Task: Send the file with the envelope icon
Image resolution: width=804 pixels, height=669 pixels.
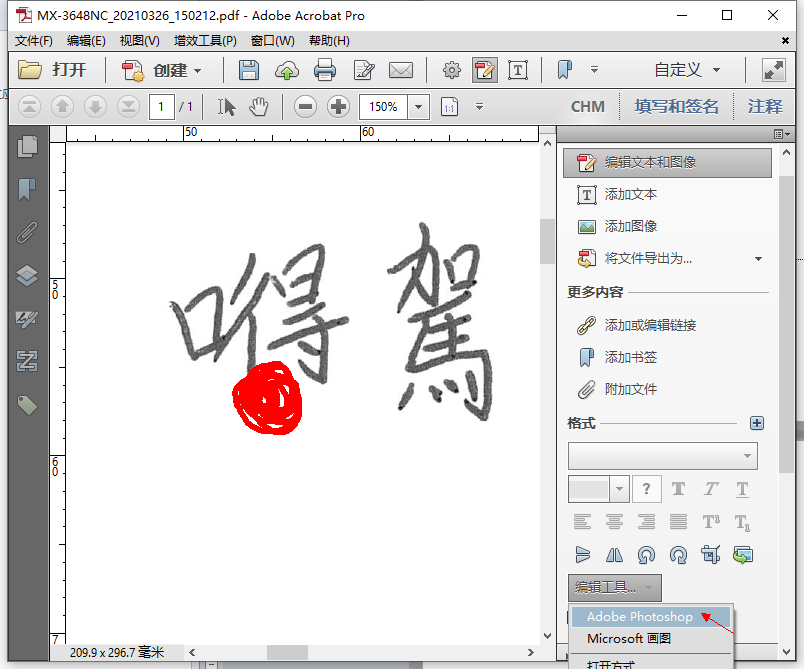Action: pos(401,70)
